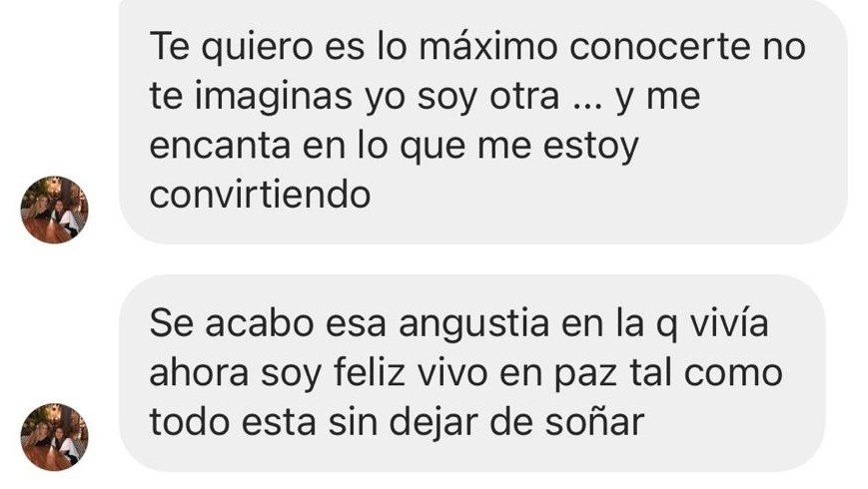868x489 pixels.
Task: Click the word 'encanta' in first bubble
Action: coord(220,146)
